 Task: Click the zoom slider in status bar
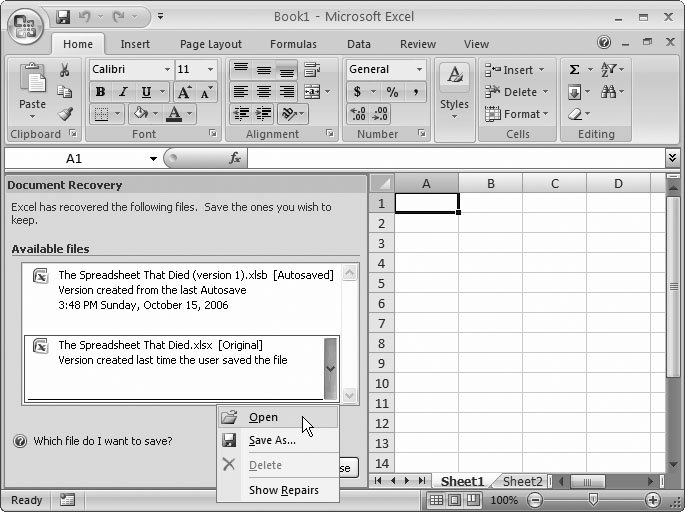point(593,499)
